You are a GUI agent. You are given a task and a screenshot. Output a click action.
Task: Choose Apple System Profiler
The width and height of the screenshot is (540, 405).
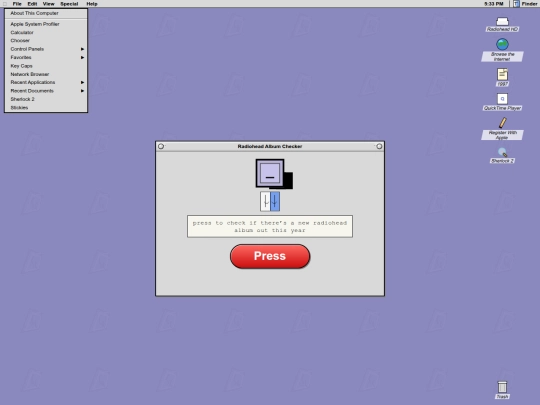(46, 24)
